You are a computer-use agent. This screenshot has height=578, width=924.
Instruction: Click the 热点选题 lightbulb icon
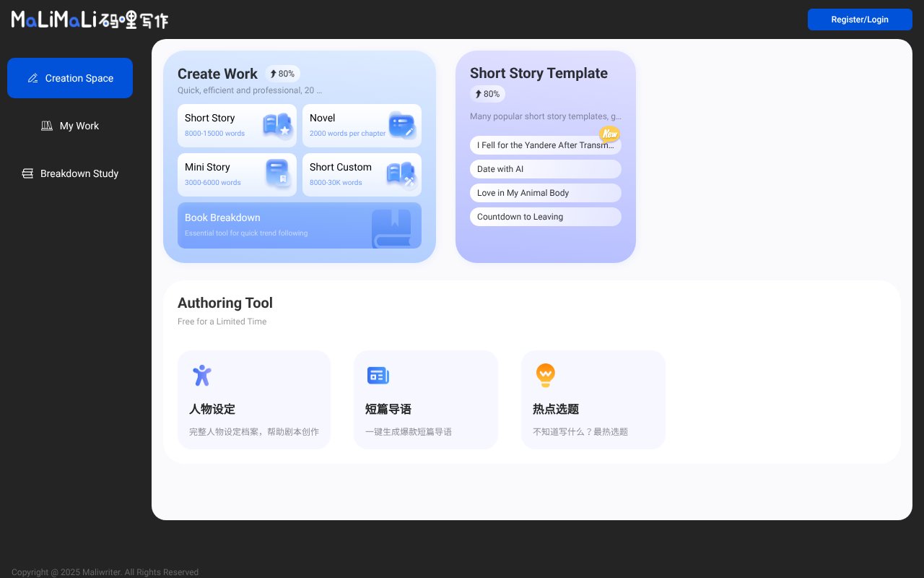546,376
